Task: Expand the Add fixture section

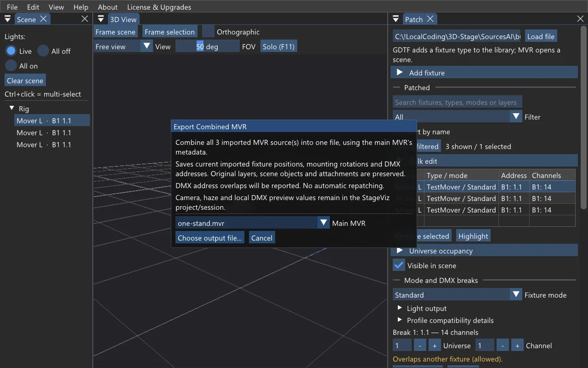Action: pos(484,73)
